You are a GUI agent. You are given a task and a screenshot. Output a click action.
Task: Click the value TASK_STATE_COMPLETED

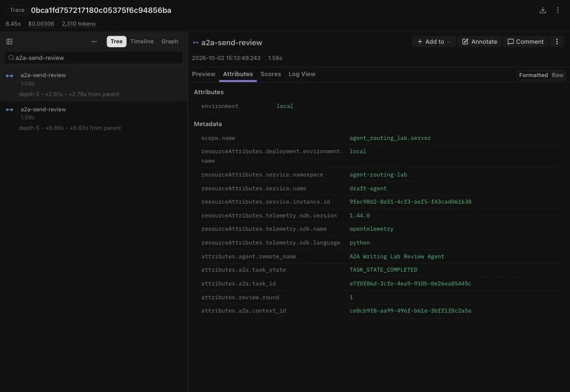click(x=383, y=270)
